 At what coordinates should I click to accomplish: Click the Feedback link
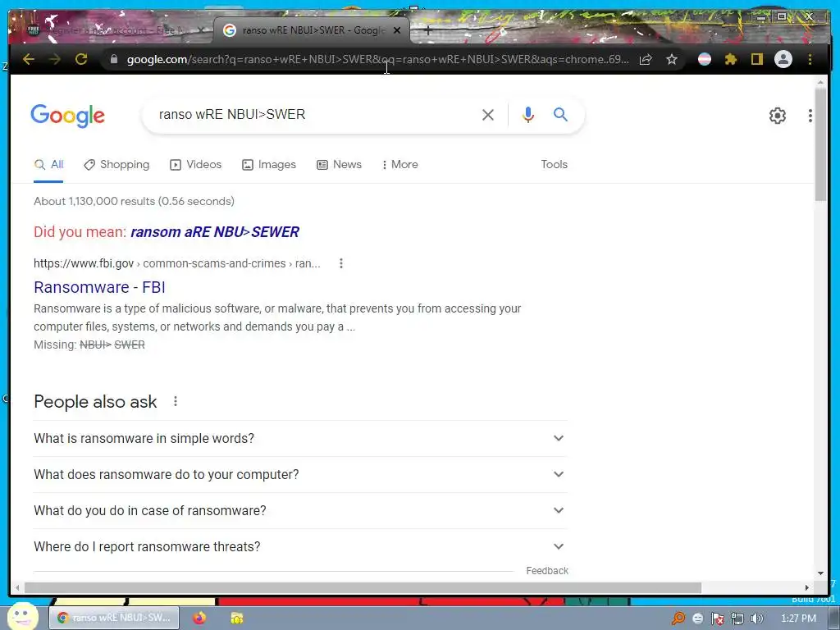547,571
